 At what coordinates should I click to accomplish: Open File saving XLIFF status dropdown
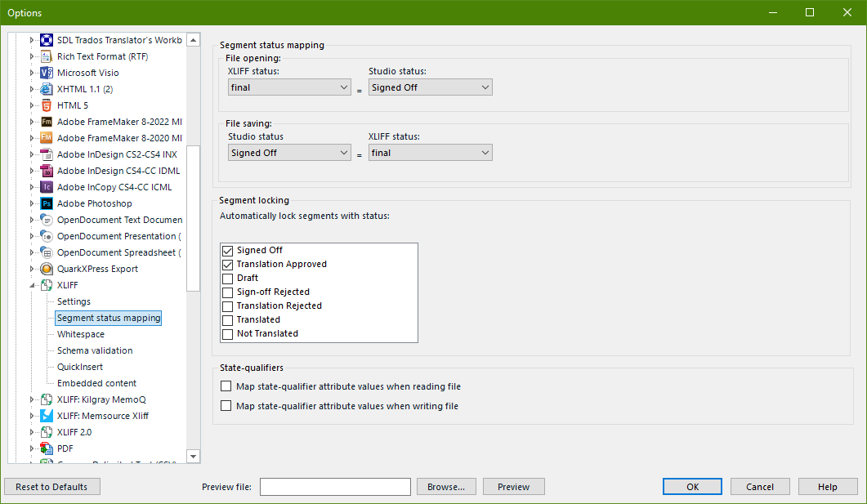coord(430,153)
